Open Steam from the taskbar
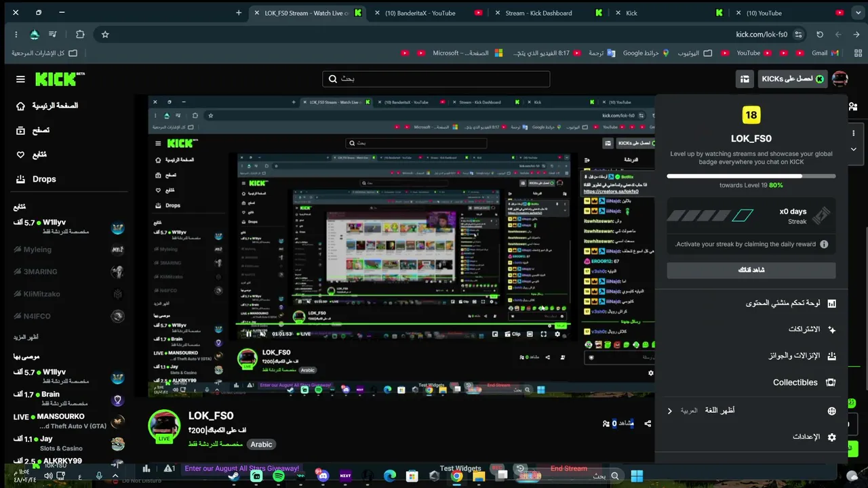Image resolution: width=868 pixels, height=488 pixels. (233, 476)
